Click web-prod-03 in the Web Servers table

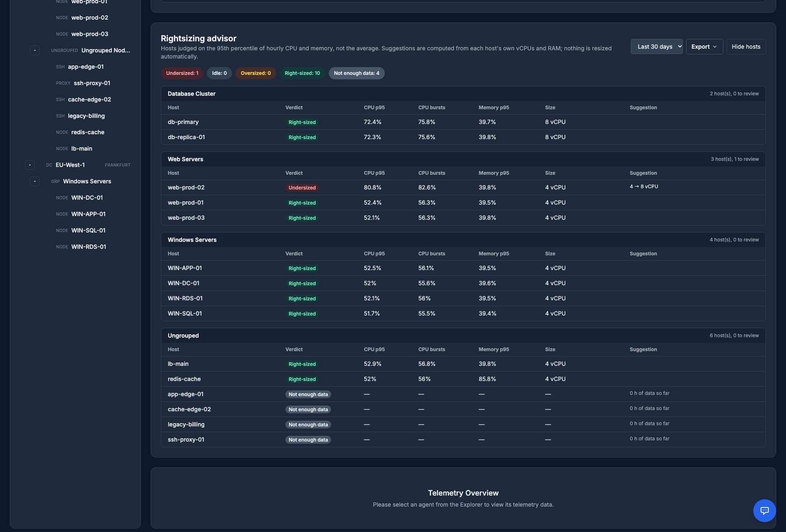(186, 218)
